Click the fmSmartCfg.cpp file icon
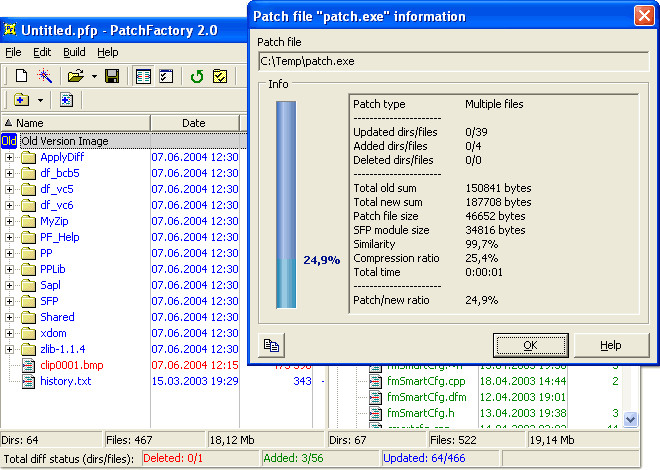 [375, 381]
